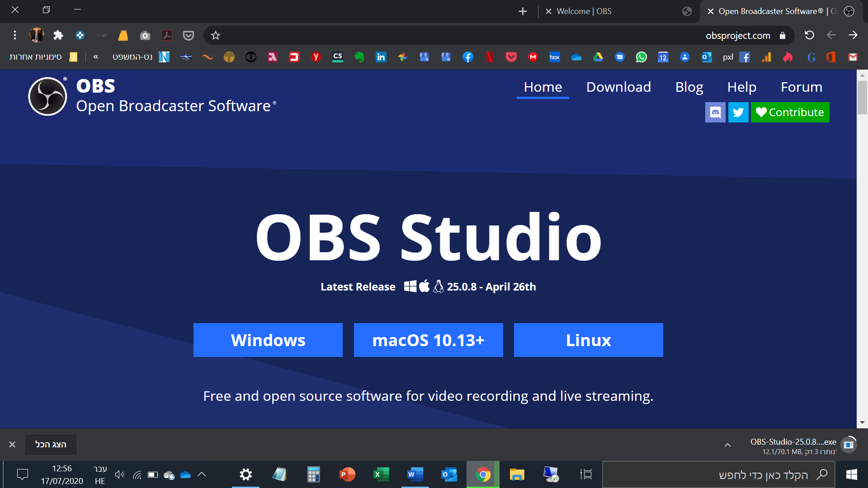Open the Gmail bookmark
The width and height of the screenshot is (868, 488).
point(853,57)
